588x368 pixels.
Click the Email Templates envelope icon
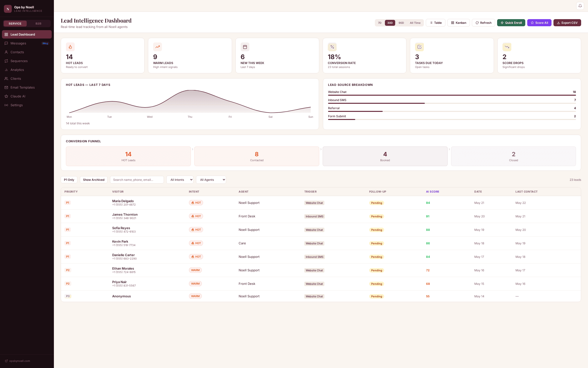[x=6, y=87]
